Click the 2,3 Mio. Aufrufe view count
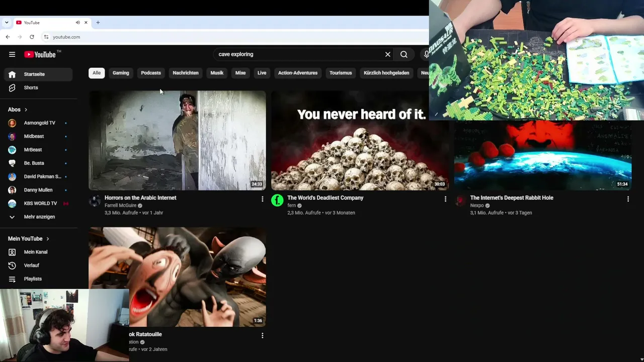 (x=304, y=213)
